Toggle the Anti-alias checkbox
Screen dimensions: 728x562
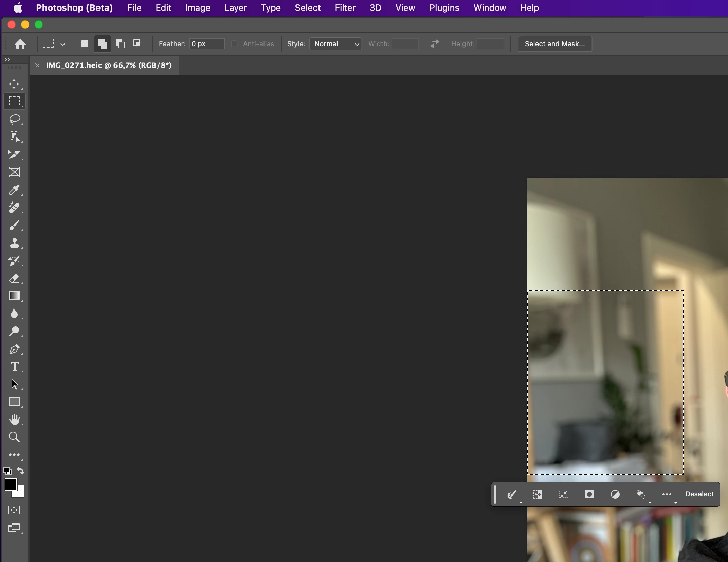(x=234, y=44)
